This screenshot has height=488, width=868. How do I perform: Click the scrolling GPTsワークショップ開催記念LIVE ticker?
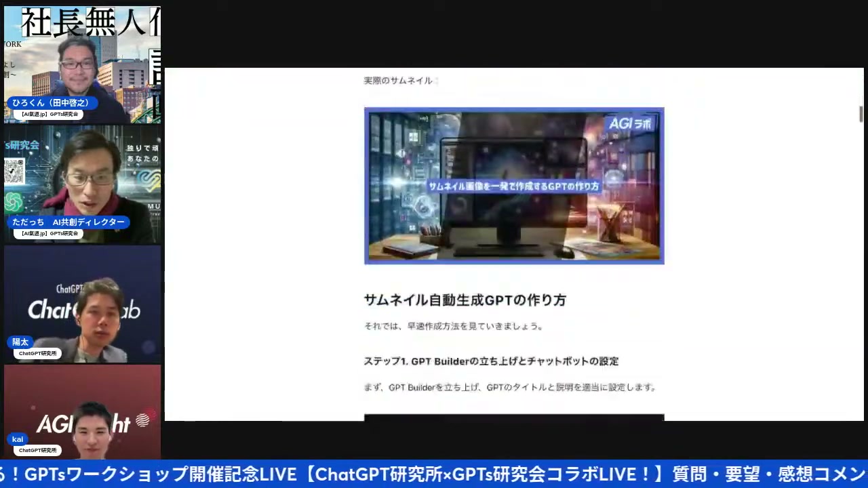coord(434,474)
